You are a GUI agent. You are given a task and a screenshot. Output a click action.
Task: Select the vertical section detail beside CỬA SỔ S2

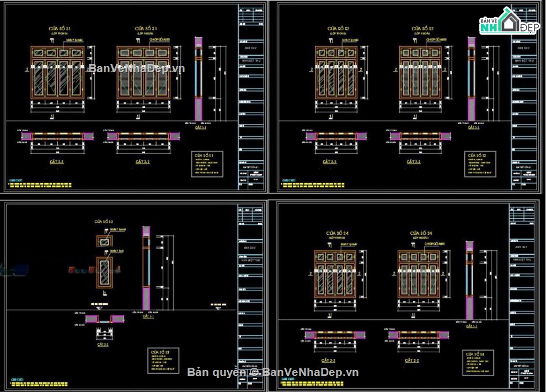click(472, 77)
